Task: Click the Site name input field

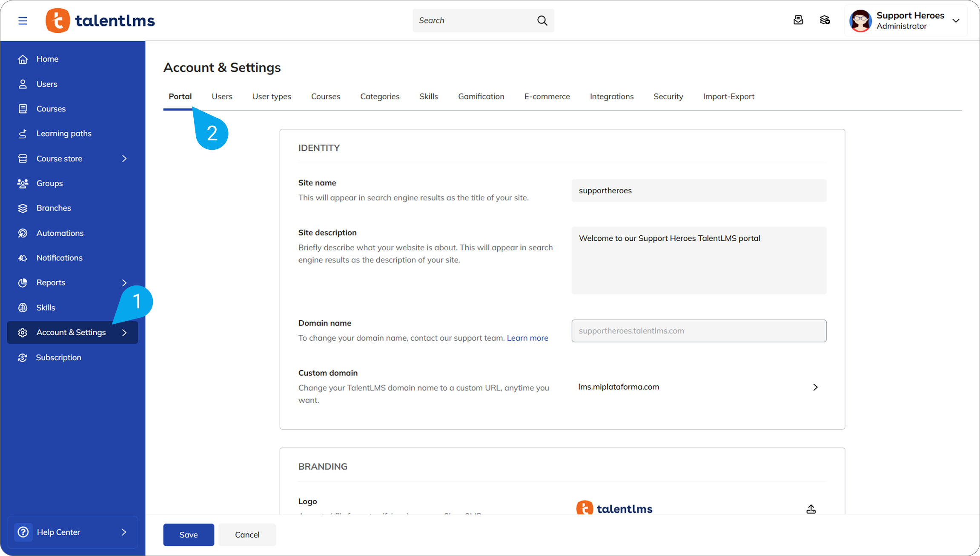Action: click(x=699, y=191)
